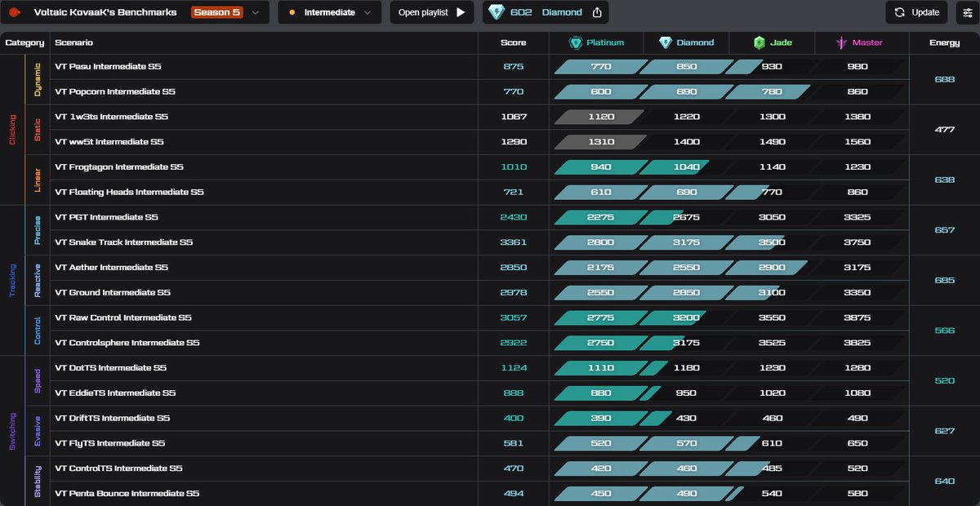The width and height of the screenshot is (980, 506).
Task: Open VT Controlsphere Intermediate S5 scenario
Action: click(x=127, y=343)
